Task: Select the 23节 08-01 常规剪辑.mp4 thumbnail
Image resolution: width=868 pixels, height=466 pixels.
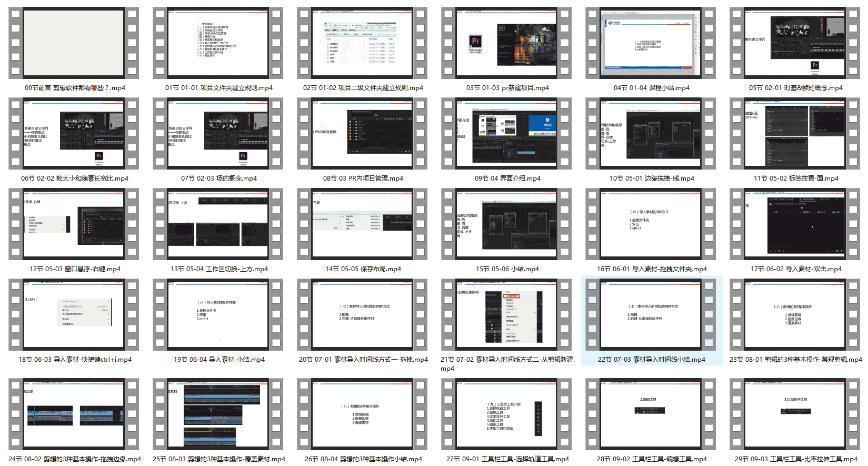Action: pos(795,315)
